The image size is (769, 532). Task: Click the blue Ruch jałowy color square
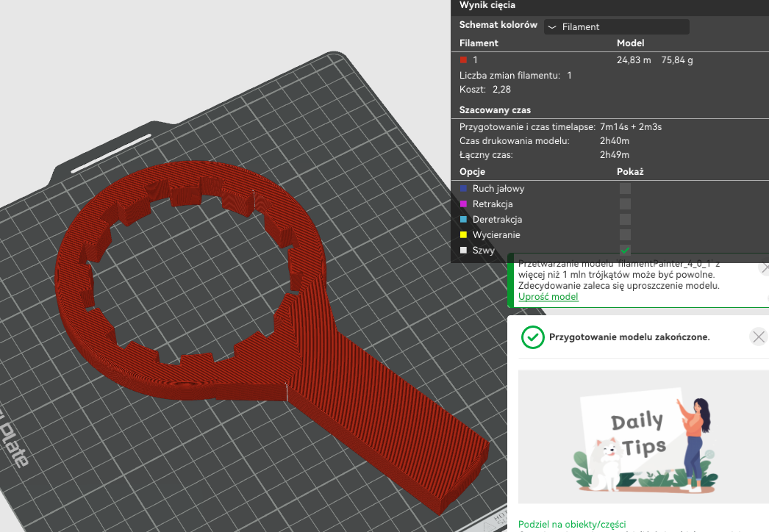463,188
